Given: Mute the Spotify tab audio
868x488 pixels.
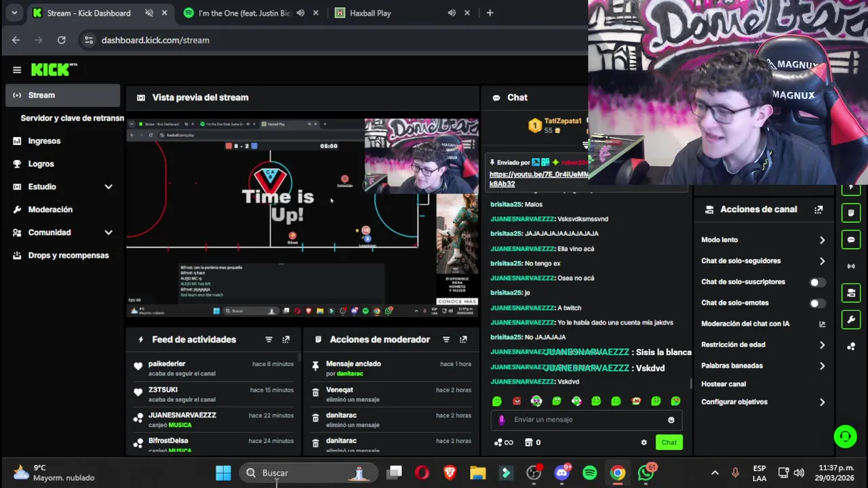Looking at the screenshot, I should click(x=300, y=13).
